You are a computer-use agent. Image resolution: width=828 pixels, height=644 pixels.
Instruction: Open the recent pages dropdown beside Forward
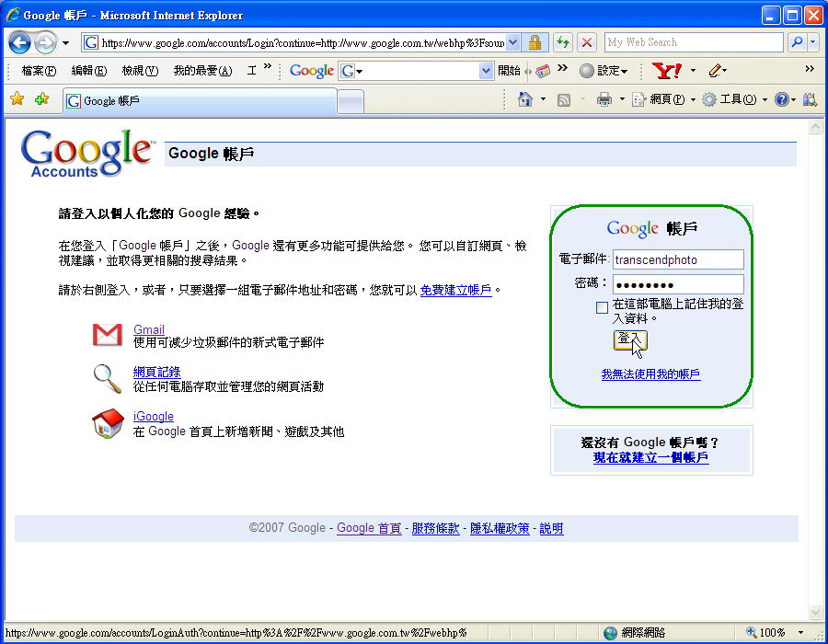65,42
